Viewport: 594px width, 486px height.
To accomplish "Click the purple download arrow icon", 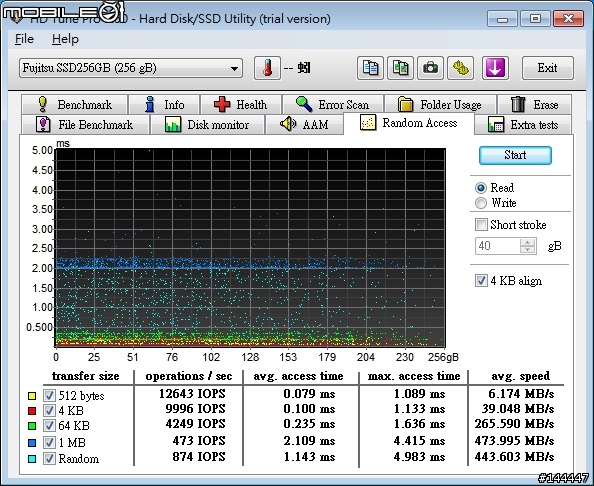I will [495, 68].
